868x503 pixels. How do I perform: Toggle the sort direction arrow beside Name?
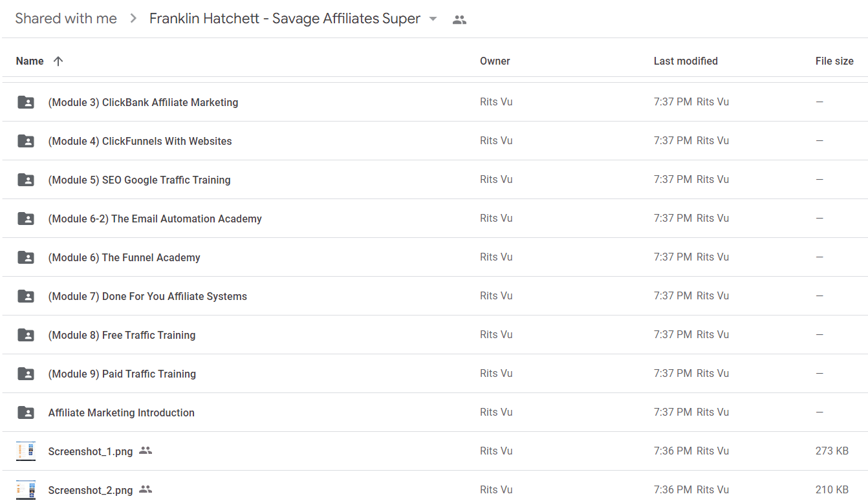coord(58,61)
